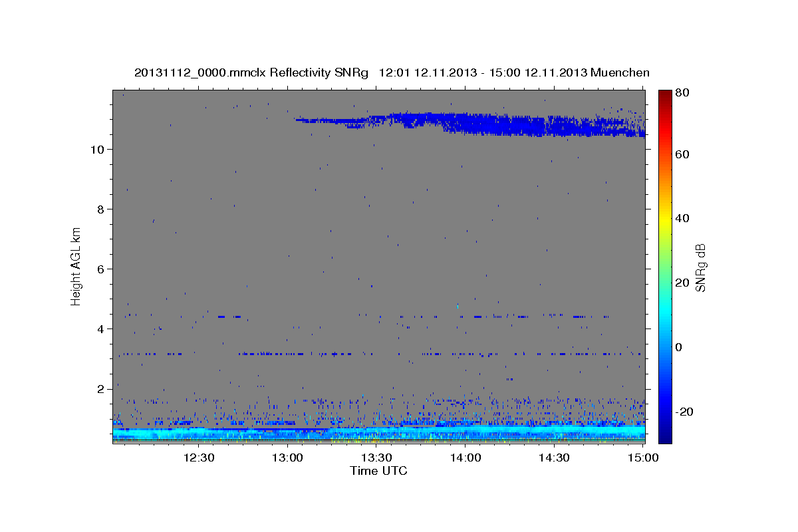
Task: Click the height tick label 2
Action: tap(100, 388)
